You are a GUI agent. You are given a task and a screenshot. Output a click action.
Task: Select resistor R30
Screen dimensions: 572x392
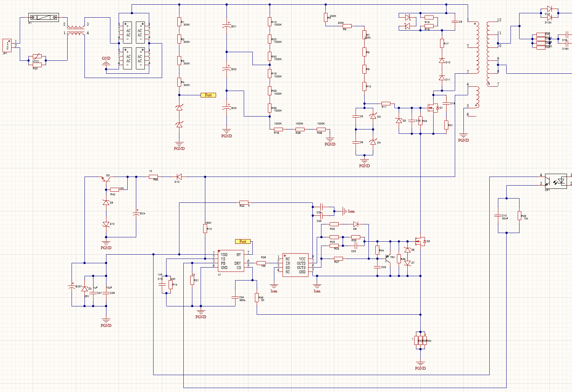click(334, 224)
